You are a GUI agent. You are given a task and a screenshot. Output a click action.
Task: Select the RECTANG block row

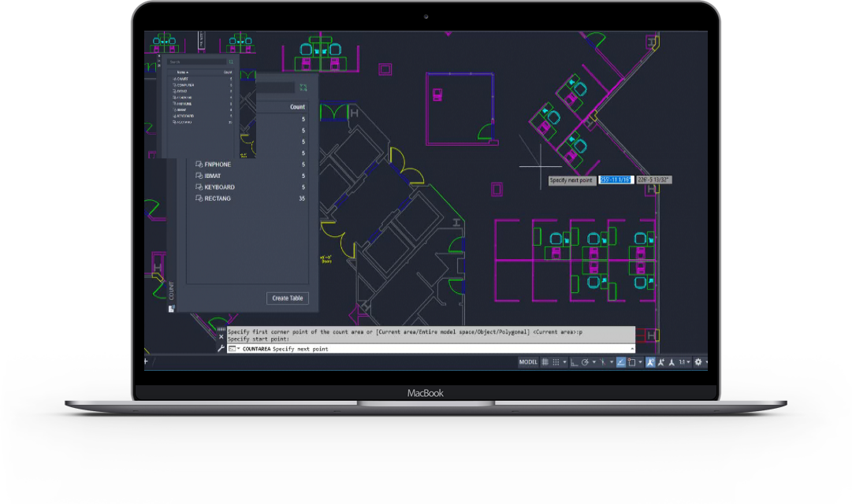point(247,198)
